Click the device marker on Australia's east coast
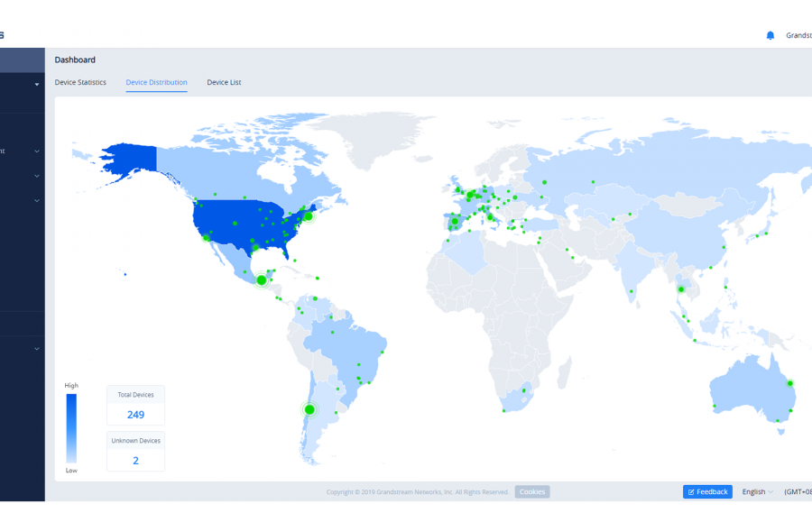Viewport: 812px width, 522px height. 789,383
